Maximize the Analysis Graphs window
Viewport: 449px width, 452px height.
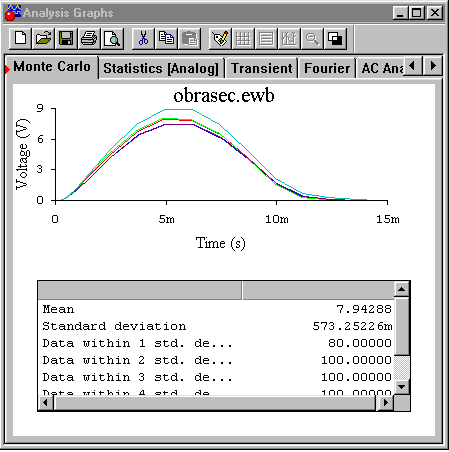tap(417, 13)
